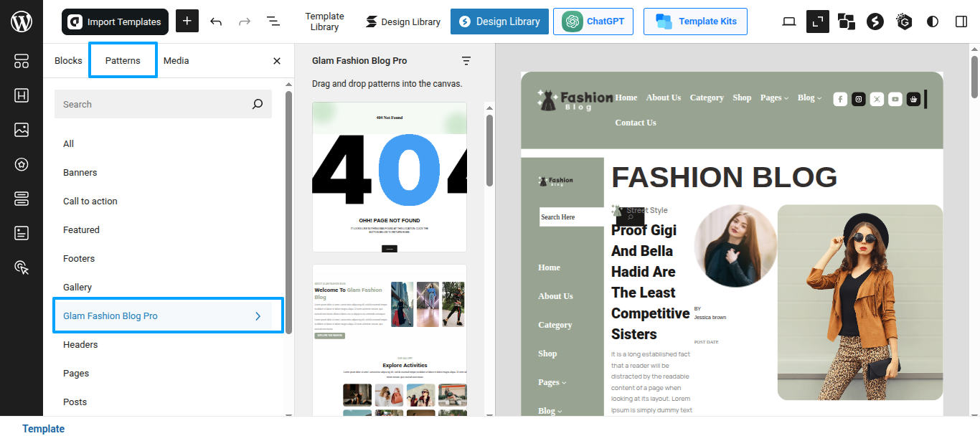
Task: Open the Document Overview list icon
Action: [x=273, y=22]
